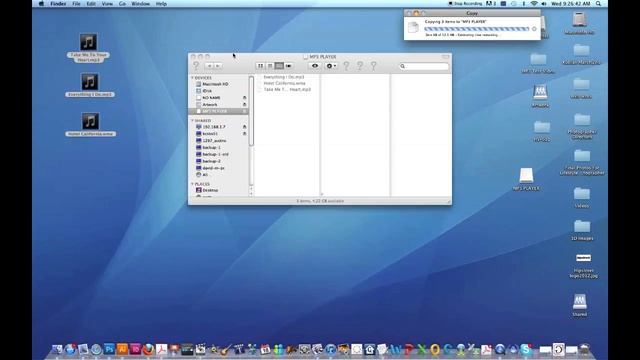
Task: Eject the MP3 PLAYER volume
Action: click(x=244, y=111)
